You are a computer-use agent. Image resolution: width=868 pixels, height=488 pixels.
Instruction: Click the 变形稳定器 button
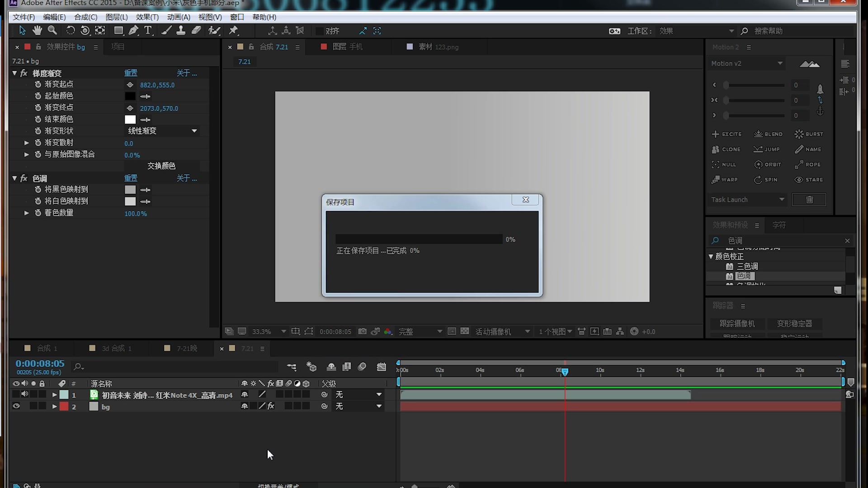(794, 324)
